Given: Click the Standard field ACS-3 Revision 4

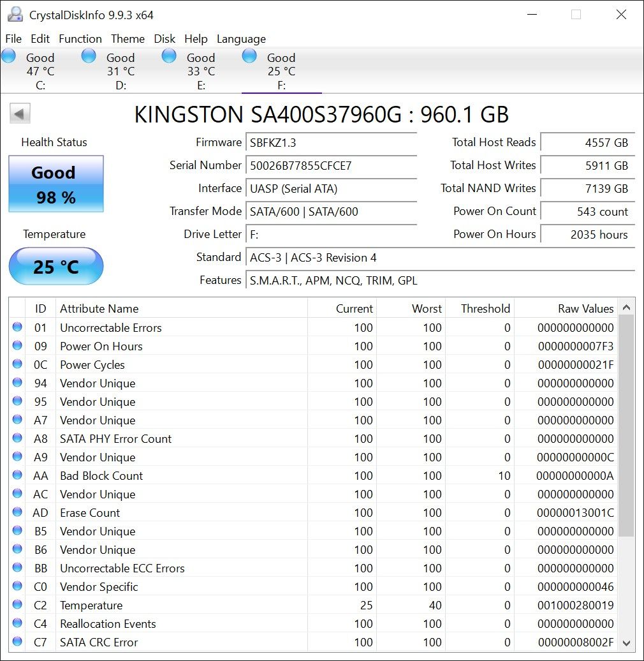Looking at the screenshot, I should pyautogui.click(x=440, y=258).
